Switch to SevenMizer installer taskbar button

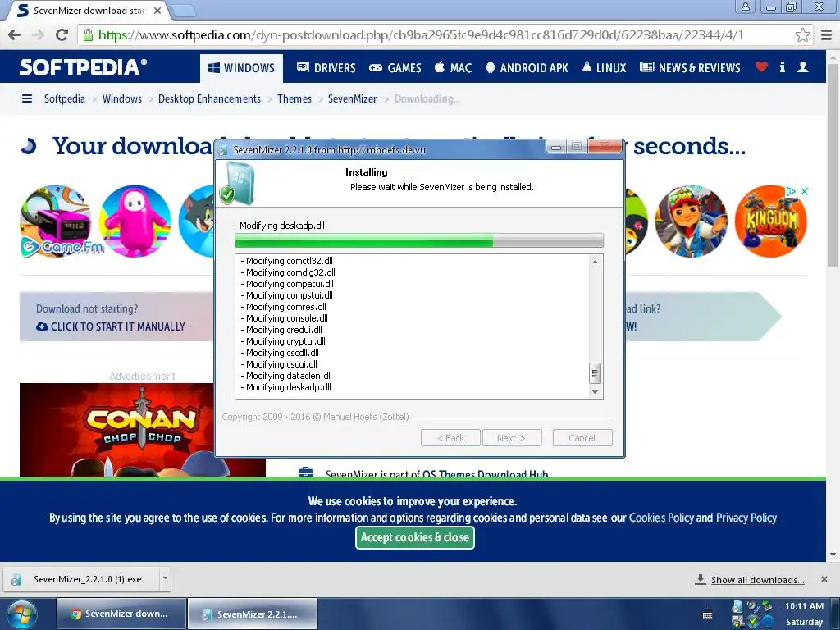point(253,614)
